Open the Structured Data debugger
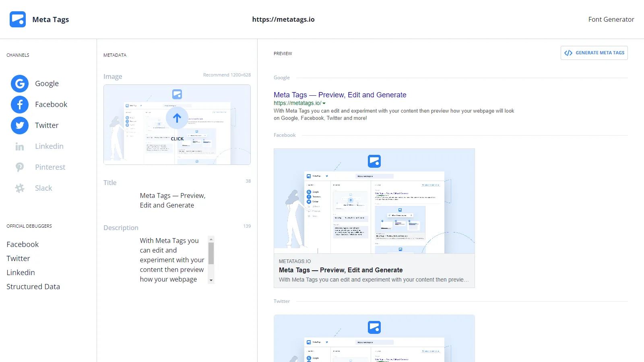Screen dimensions: 644x362 (33, 286)
